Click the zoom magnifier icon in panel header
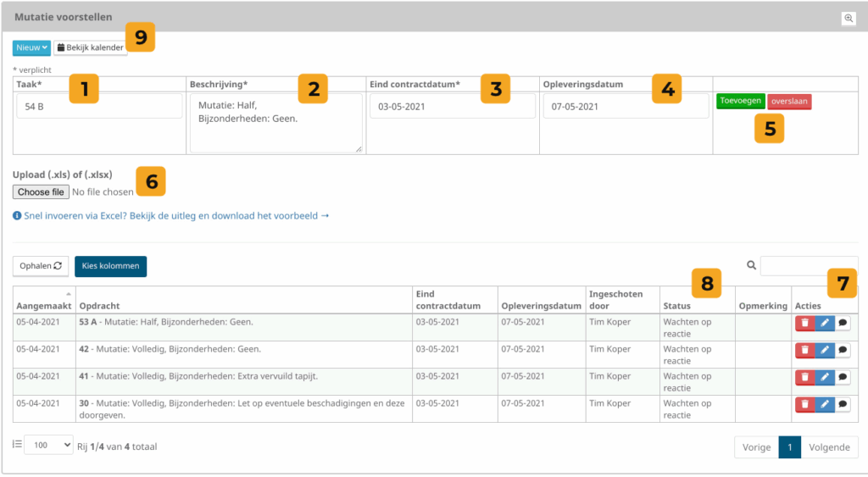Screen dimensions: 868x477 [849, 18]
